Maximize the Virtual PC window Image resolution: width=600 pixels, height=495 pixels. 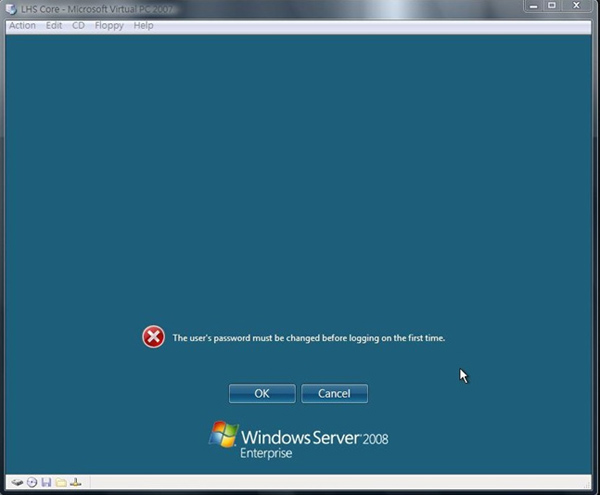(551, 6)
